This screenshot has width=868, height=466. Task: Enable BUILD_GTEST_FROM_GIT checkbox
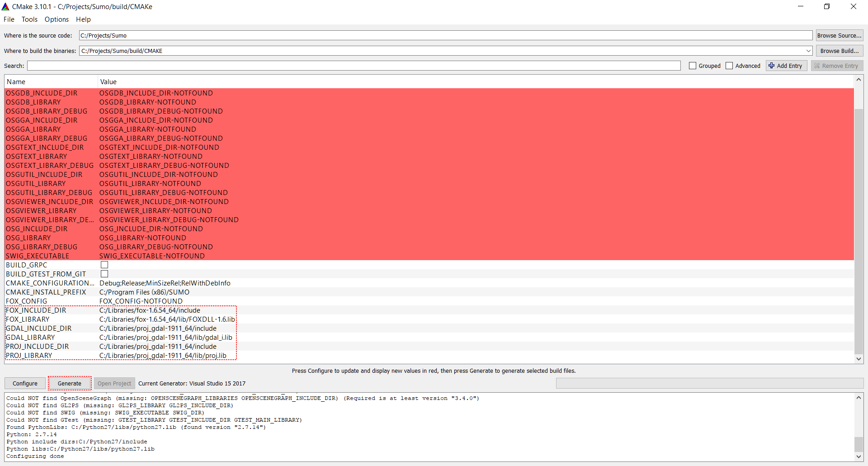[x=104, y=274]
